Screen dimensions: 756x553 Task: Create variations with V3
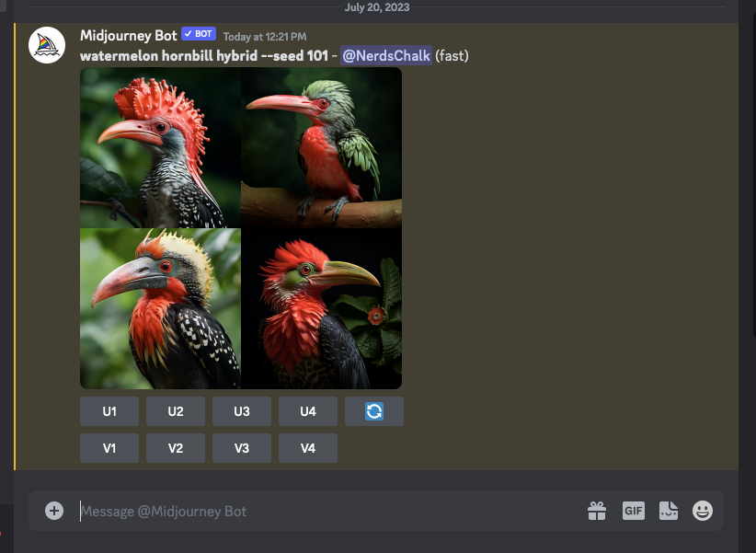click(242, 448)
